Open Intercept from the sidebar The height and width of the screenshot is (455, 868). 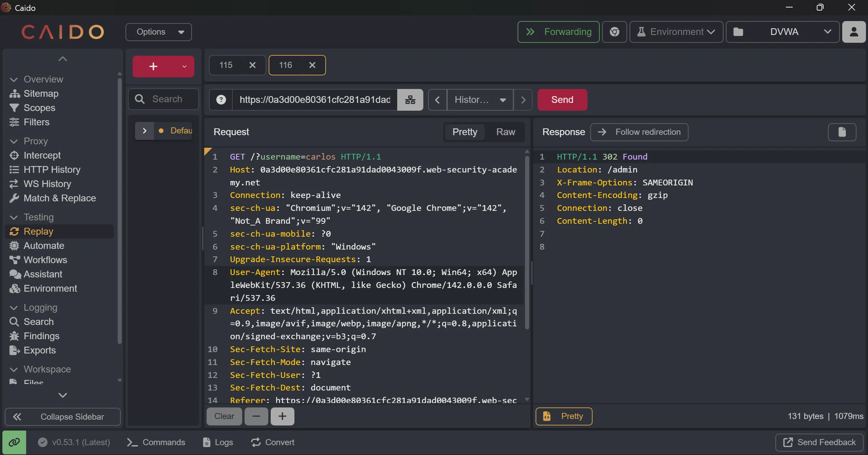tap(42, 156)
